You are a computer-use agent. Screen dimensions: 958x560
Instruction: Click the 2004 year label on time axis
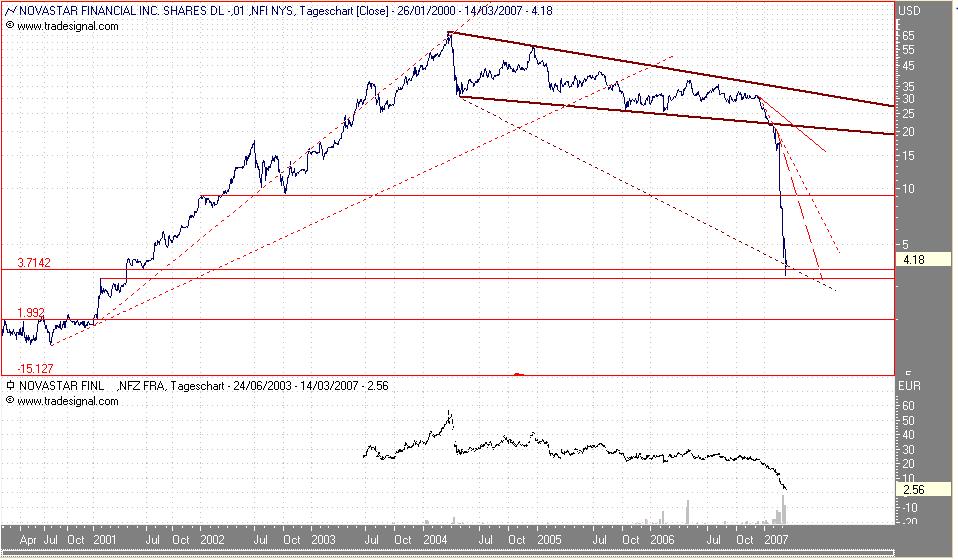pos(436,540)
